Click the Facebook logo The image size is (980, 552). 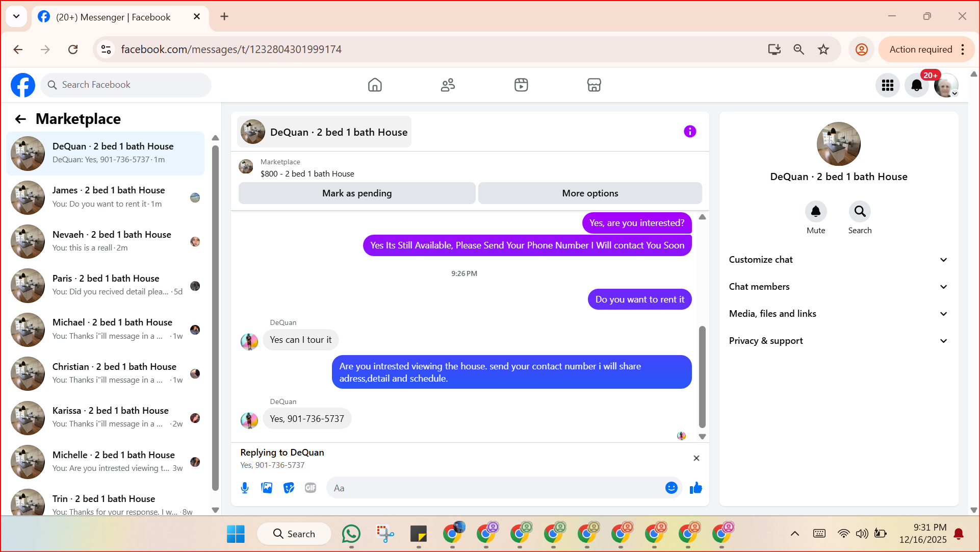click(x=23, y=85)
